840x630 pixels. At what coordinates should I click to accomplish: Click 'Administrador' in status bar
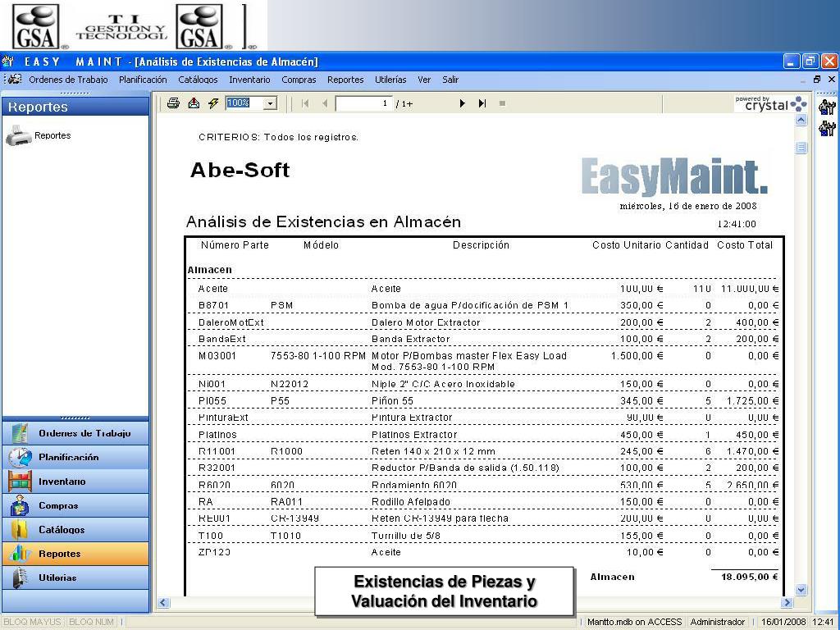[717, 622]
